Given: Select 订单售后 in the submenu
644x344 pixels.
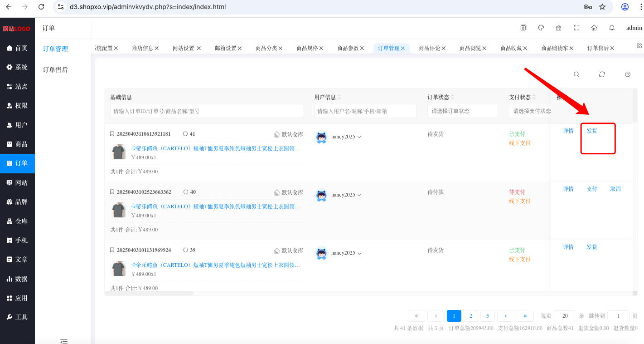Looking at the screenshot, I should click(x=55, y=69).
